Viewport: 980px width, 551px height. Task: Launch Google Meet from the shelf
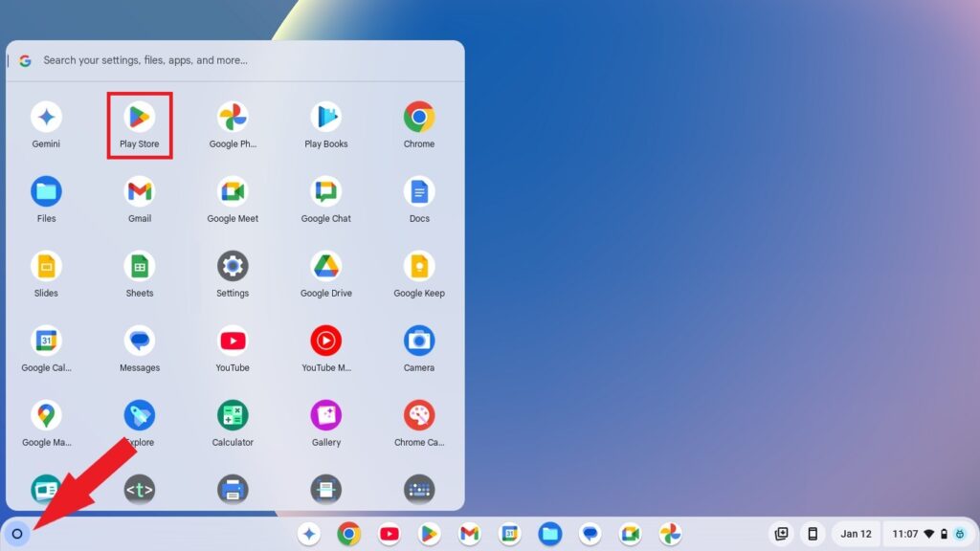pos(630,534)
